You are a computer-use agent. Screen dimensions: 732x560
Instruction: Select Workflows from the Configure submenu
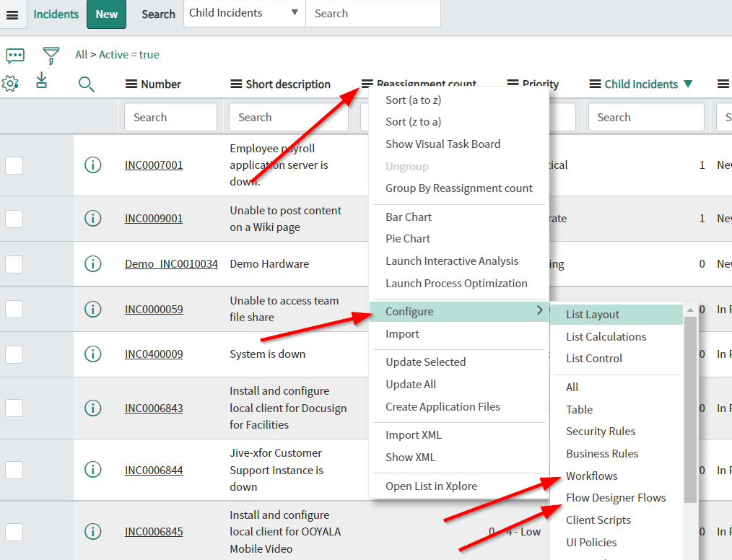(591, 476)
